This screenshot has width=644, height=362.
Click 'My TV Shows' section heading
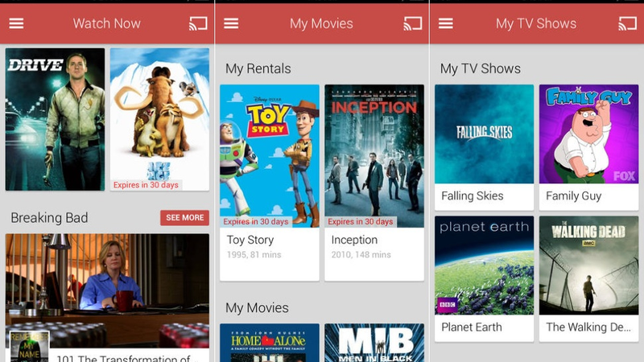[480, 68]
